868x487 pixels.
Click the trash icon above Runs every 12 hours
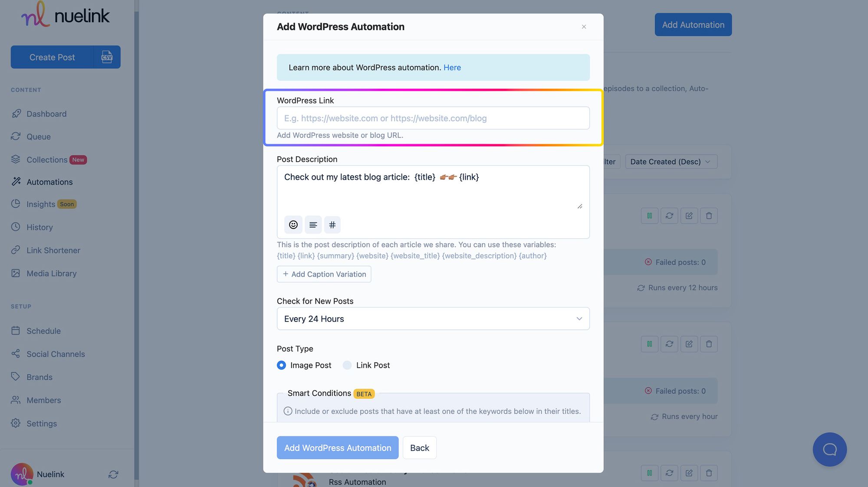(709, 215)
